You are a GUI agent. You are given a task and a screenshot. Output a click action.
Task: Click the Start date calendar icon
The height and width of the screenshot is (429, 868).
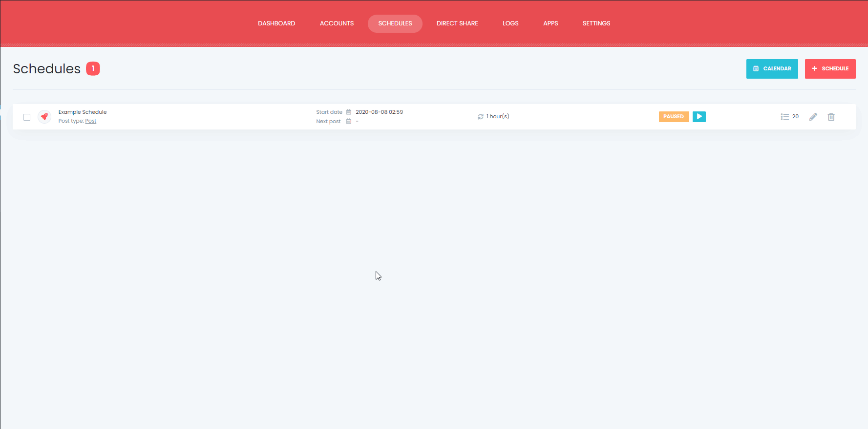pos(349,112)
